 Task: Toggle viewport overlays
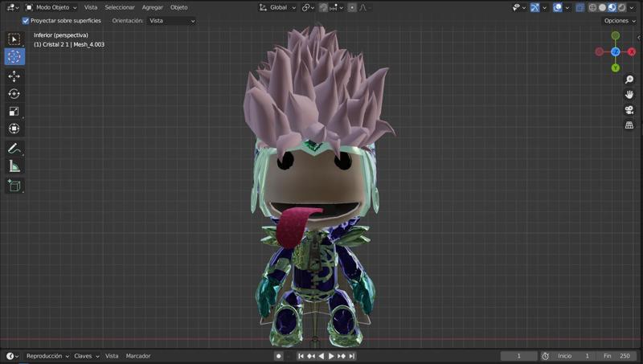(557, 7)
